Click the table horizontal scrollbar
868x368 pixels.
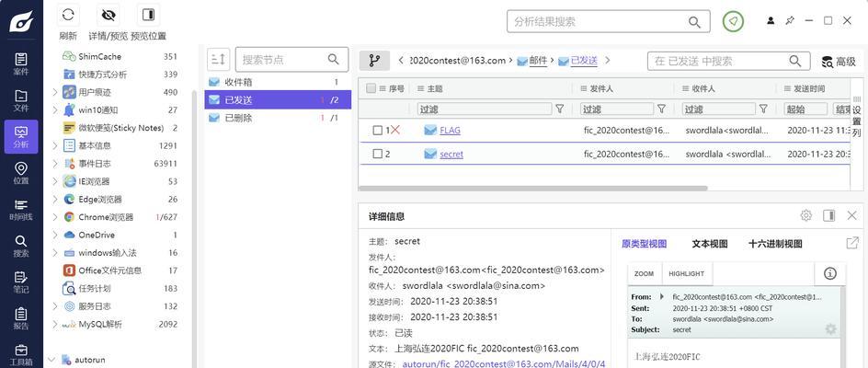[533, 189]
